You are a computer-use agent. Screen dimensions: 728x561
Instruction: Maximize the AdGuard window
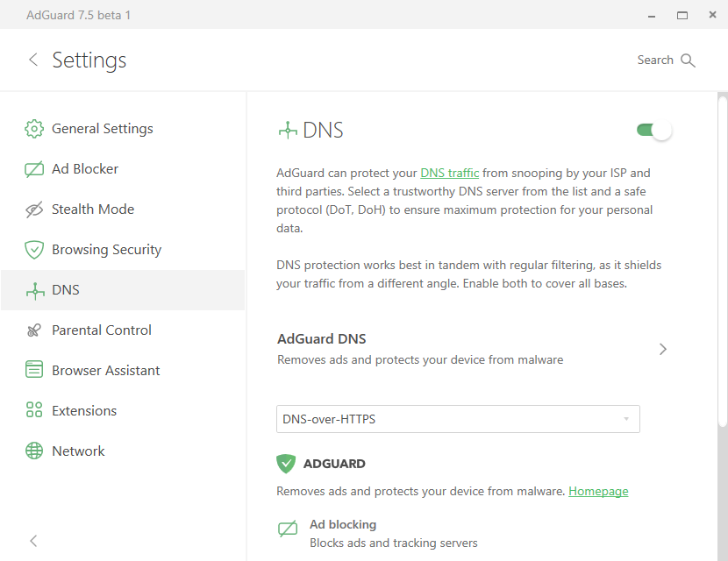pos(682,15)
